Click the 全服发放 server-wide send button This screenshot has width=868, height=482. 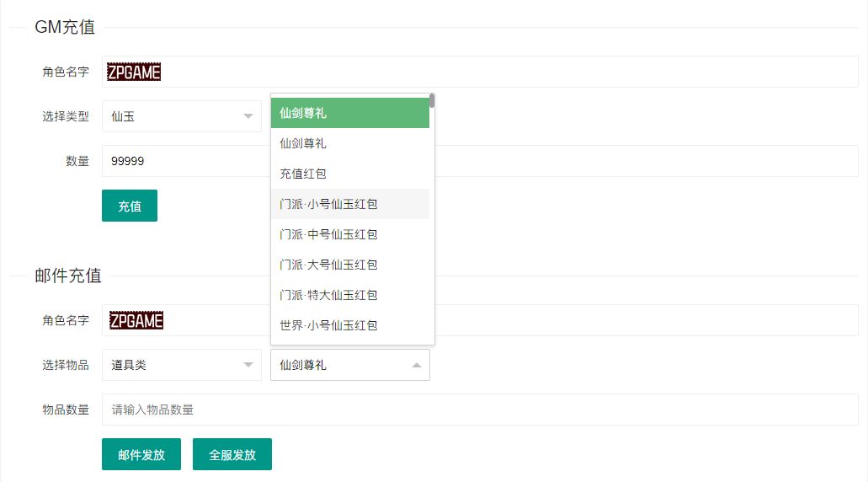232,454
